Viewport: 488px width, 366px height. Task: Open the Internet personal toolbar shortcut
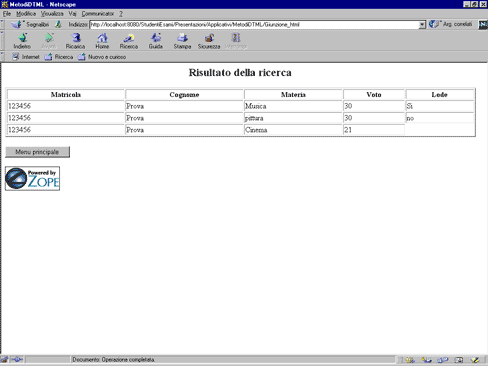[x=26, y=57]
